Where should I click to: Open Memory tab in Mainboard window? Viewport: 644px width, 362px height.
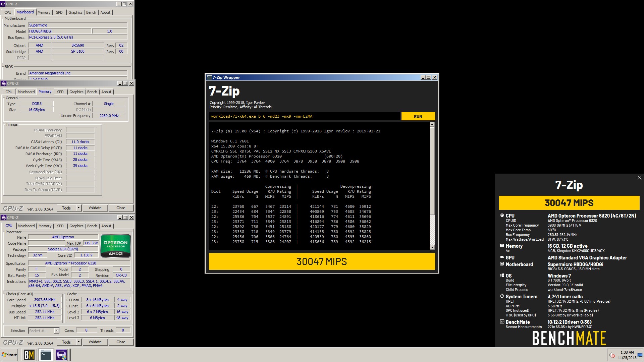point(44,12)
